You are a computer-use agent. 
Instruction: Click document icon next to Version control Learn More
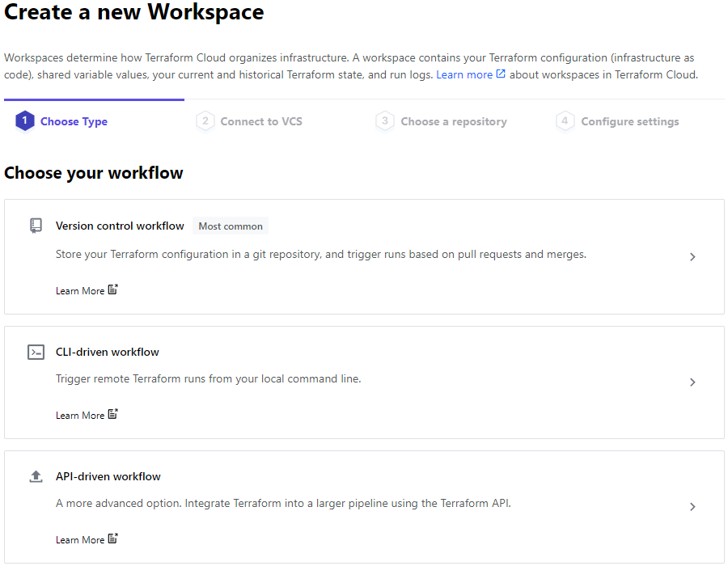(x=112, y=289)
